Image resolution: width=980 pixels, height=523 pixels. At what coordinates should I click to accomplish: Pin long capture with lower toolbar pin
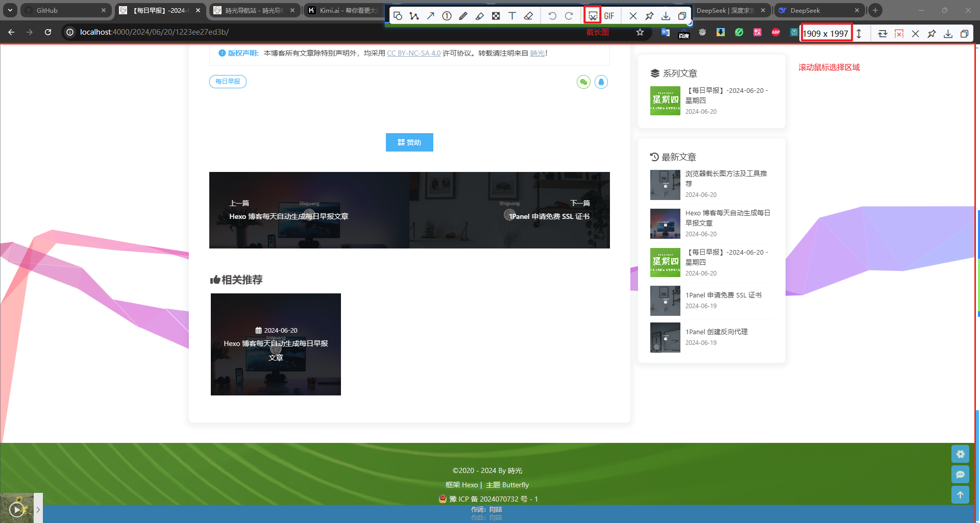click(x=932, y=34)
